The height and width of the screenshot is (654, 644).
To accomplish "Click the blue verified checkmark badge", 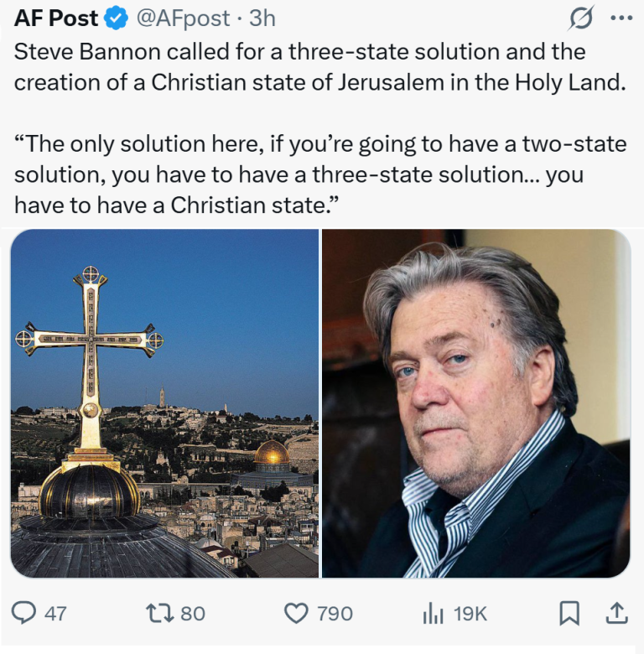I will tap(116, 17).
